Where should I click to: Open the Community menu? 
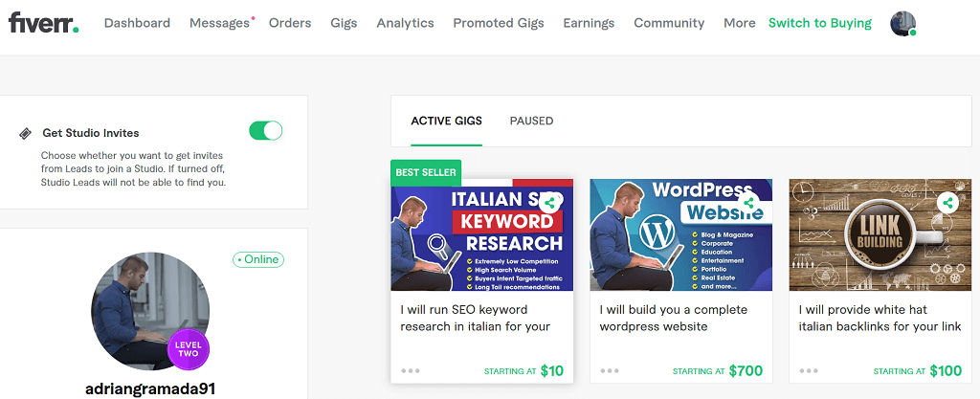point(669,23)
